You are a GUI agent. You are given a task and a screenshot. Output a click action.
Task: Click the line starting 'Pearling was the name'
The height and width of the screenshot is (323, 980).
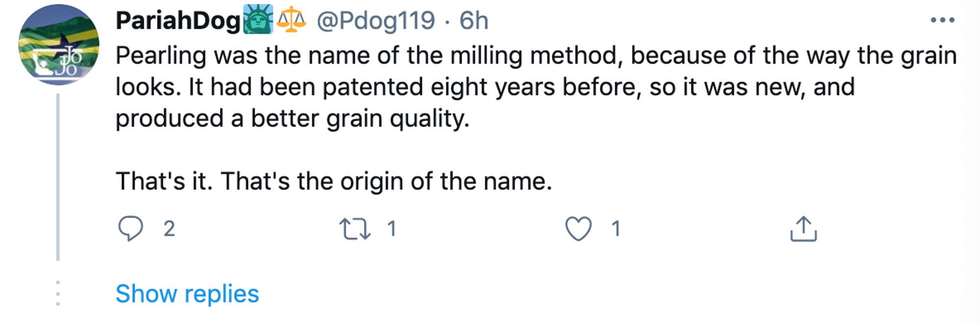536,55
